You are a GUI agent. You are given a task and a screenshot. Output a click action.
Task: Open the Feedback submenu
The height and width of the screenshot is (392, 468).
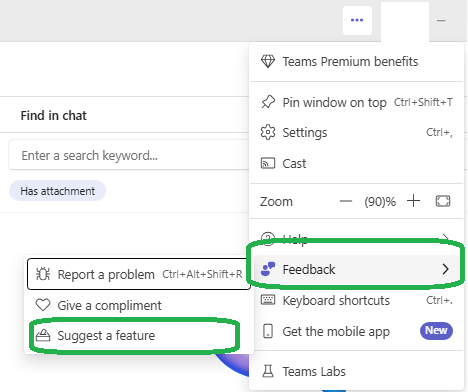pos(356,269)
